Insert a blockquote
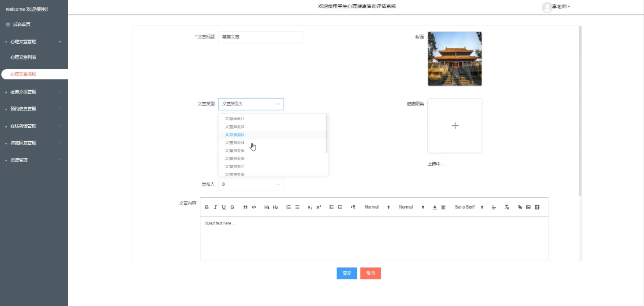 [x=245, y=207]
